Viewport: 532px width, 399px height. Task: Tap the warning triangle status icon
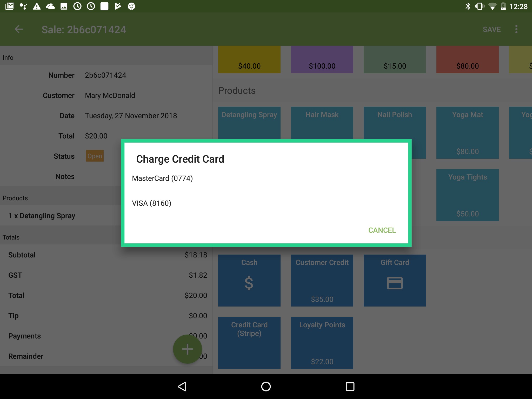(37, 6)
